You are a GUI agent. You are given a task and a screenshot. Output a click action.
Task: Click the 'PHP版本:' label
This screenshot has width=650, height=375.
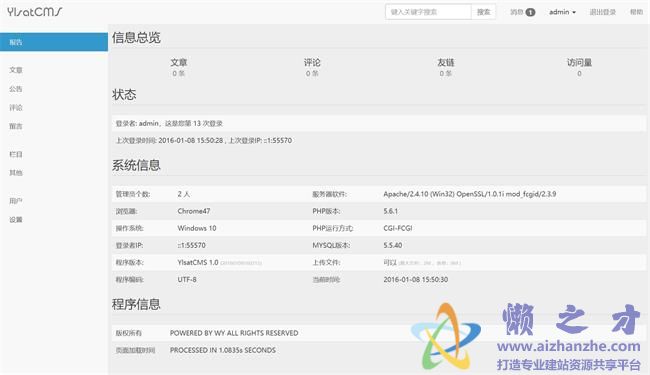[x=326, y=211]
